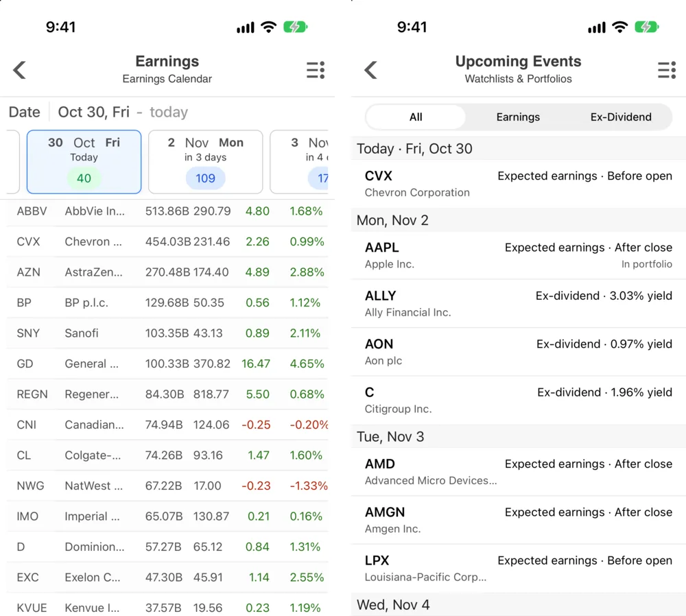Switch to the Ex-Dividend filter tab

[621, 117]
